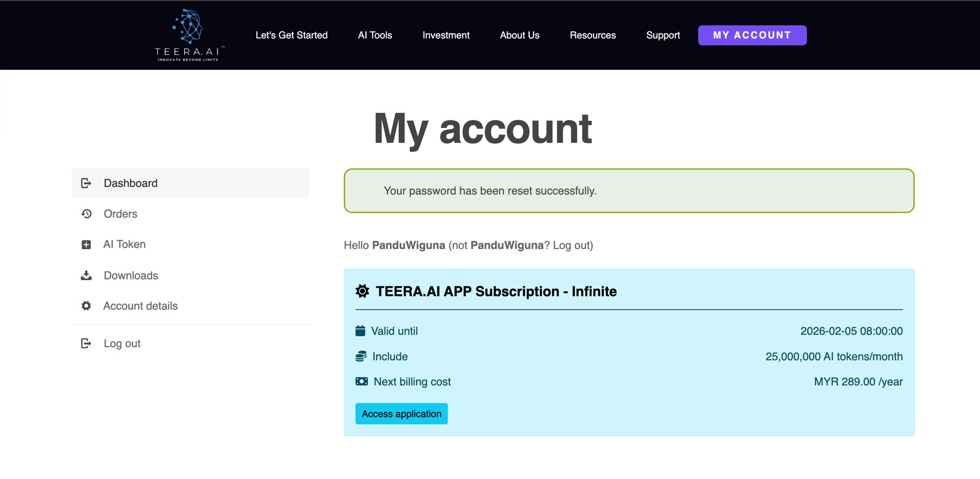Go to About Us page
This screenshot has width=980, height=479.
[x=519, y=35]
